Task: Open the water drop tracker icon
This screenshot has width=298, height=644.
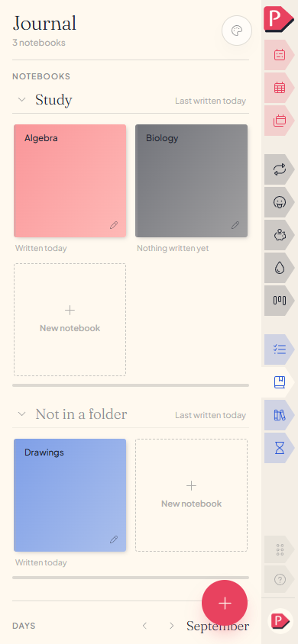Action: pos(279,268)
